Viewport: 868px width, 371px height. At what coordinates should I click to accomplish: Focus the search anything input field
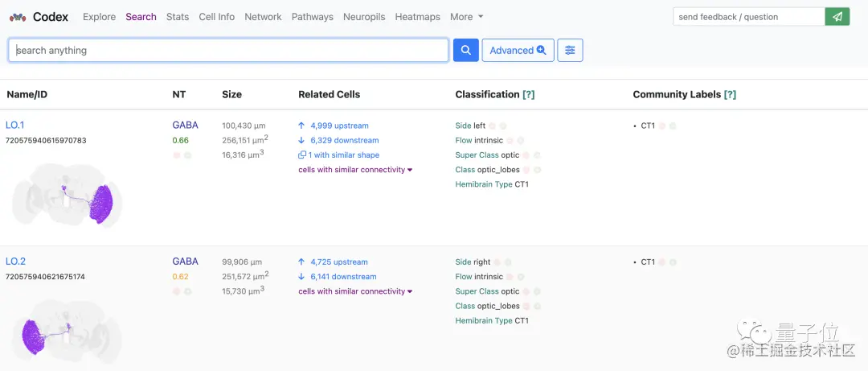(228, 50)
